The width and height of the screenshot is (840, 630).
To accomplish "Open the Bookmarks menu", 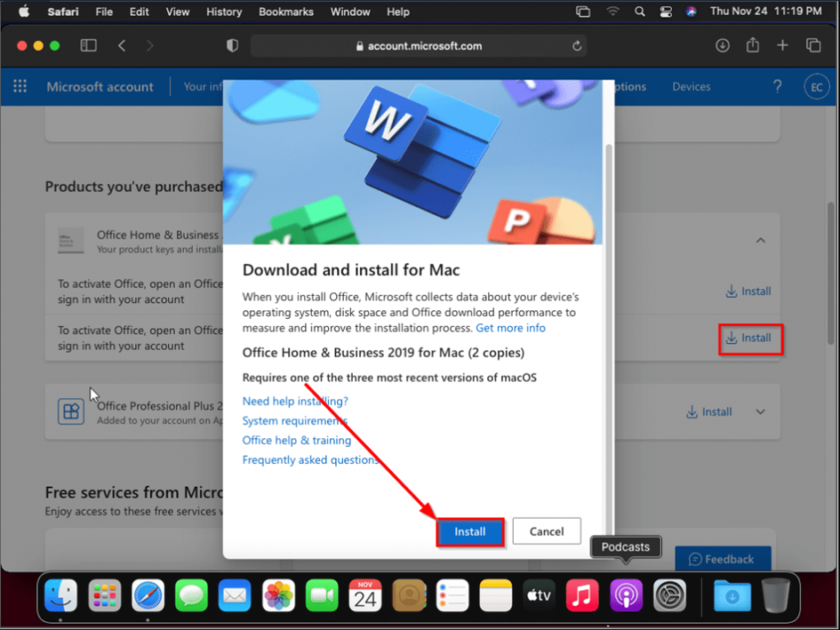I will pyautogui.click(x=286, y=12).
